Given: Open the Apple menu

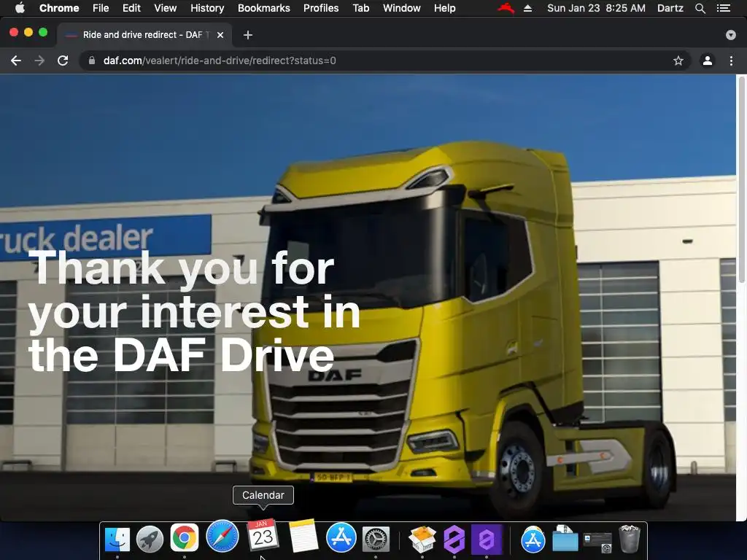Looking at the screenshot, I should (20, 8).
